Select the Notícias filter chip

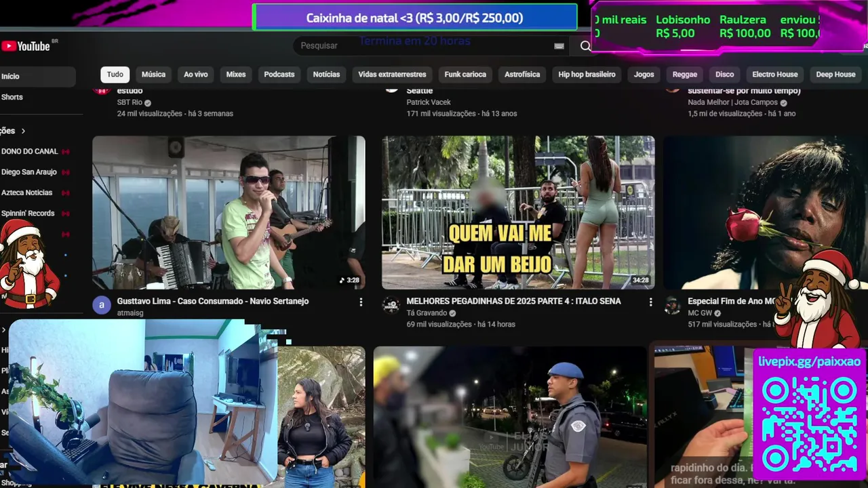326,75
